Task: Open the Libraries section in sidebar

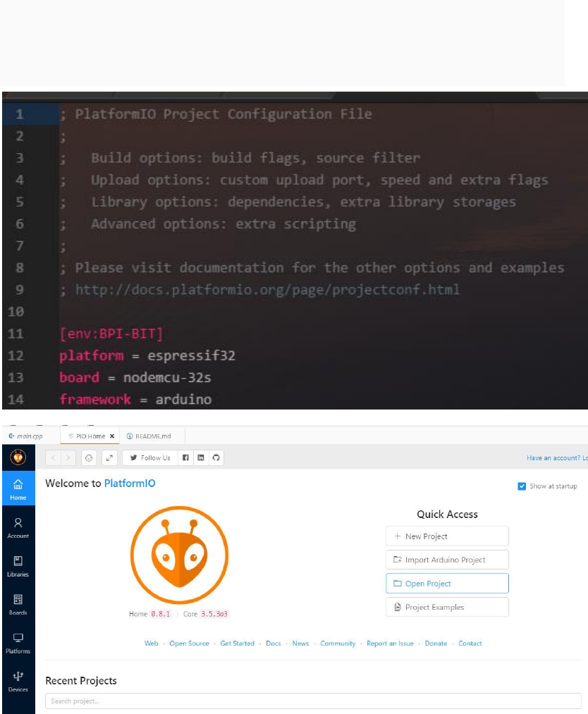Action: tap(18, 566)
